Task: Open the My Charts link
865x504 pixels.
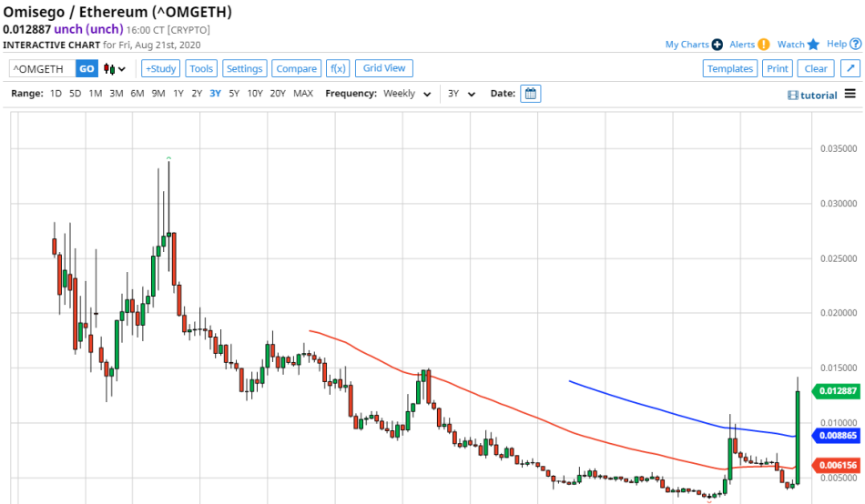Action: click(x=687, y=45)
